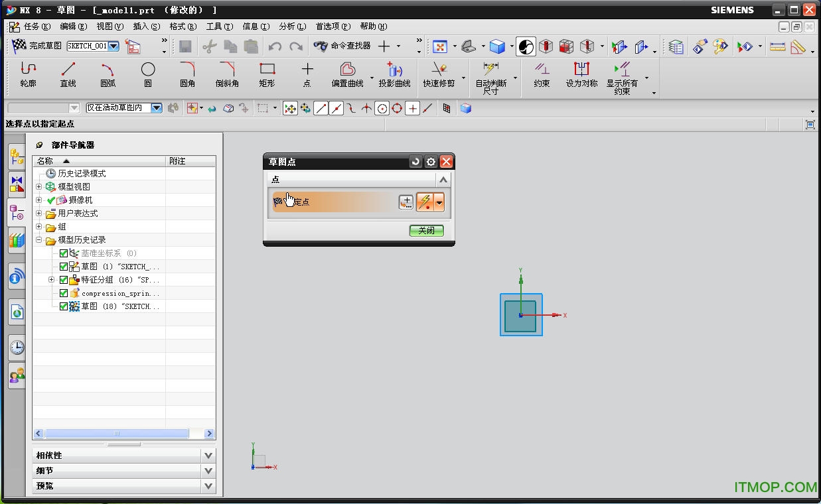Click the navigator horizontal scrollbar

[x=116, y=434]
